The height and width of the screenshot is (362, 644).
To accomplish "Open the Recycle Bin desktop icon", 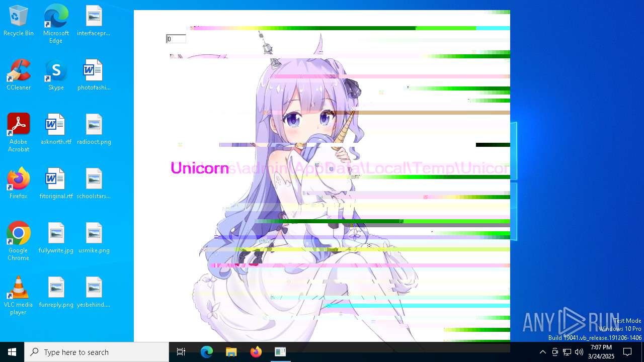I will click(x=19, y=21).
